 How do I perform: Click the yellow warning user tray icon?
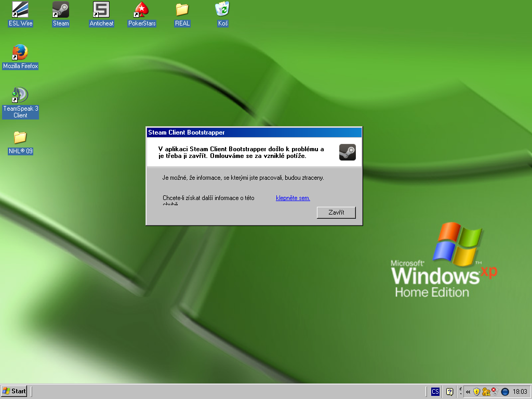[486, 392]
